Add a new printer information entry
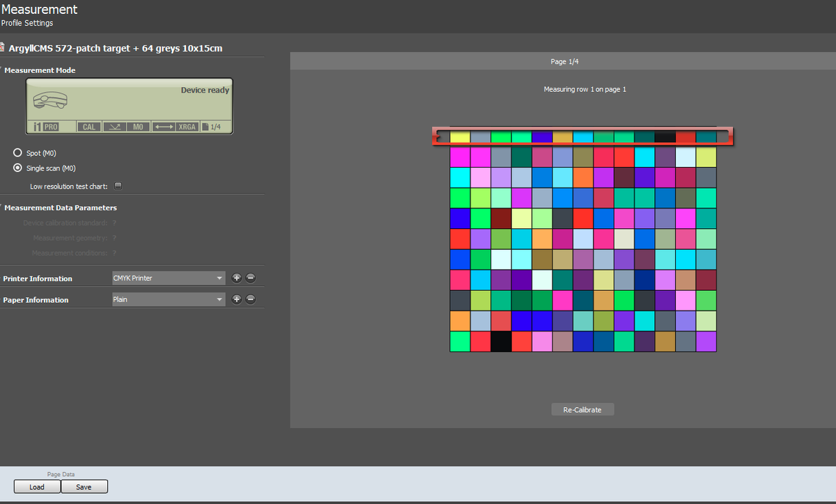Image resolution: width=836 pixels, height=504 pixels. (x=237, y=278)
